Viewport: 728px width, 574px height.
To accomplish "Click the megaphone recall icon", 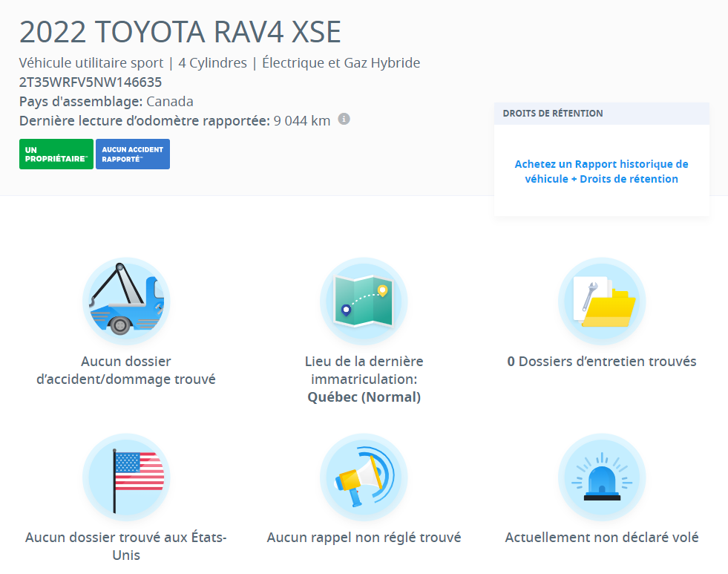I will 364,477.
